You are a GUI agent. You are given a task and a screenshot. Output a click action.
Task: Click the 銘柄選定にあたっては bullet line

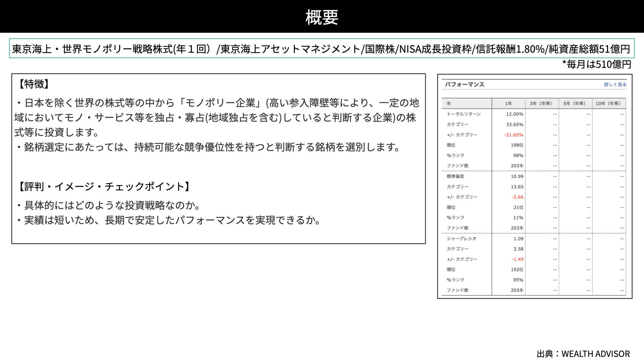point(208,147)
